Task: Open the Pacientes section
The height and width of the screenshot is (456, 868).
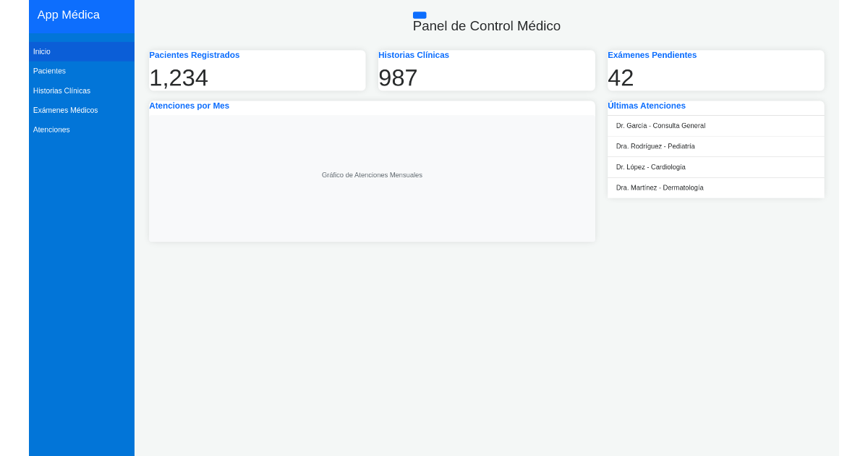Action: point(49,71)
